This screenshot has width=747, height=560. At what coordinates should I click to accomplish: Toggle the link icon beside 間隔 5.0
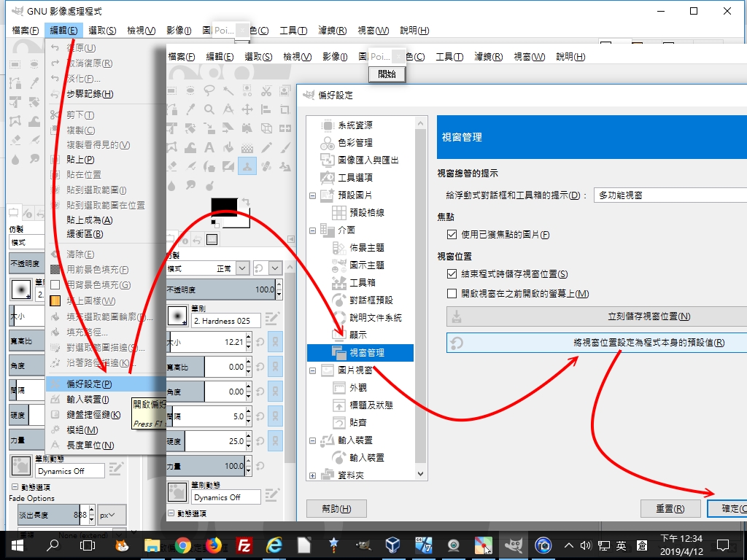click(x=275, y=416)
